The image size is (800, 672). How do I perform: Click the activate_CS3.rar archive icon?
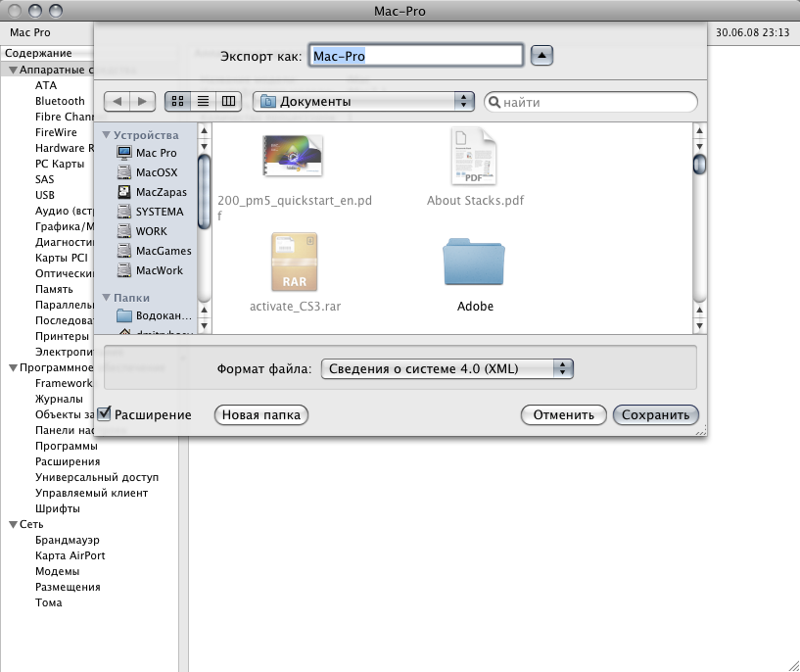tap(295, 262)
